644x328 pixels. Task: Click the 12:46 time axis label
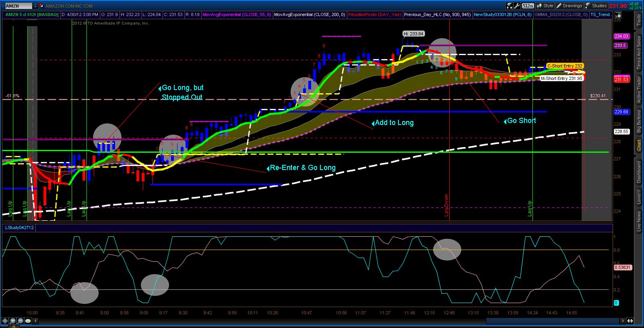[x=449, y=313]
